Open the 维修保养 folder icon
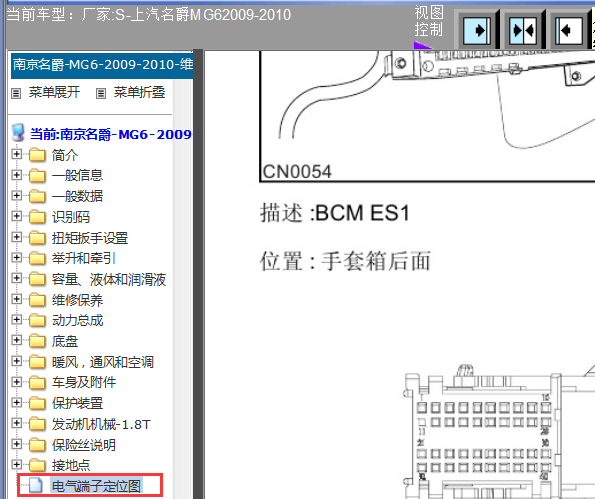Image resolution: width=595 pixels, height=499 pixels. coord(37,299)
